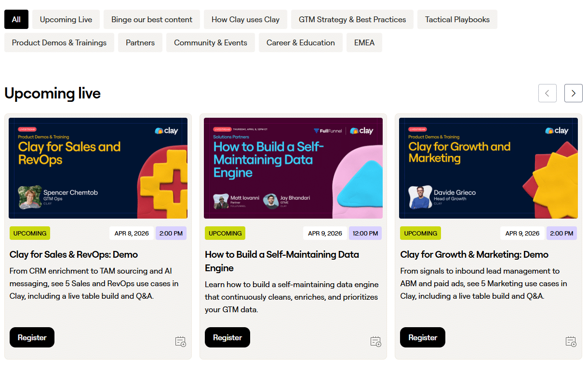Register for Clay for Sales & RevOps demo
The height and width of the screenshot is (374, 588).
click(x=32, y=337)
